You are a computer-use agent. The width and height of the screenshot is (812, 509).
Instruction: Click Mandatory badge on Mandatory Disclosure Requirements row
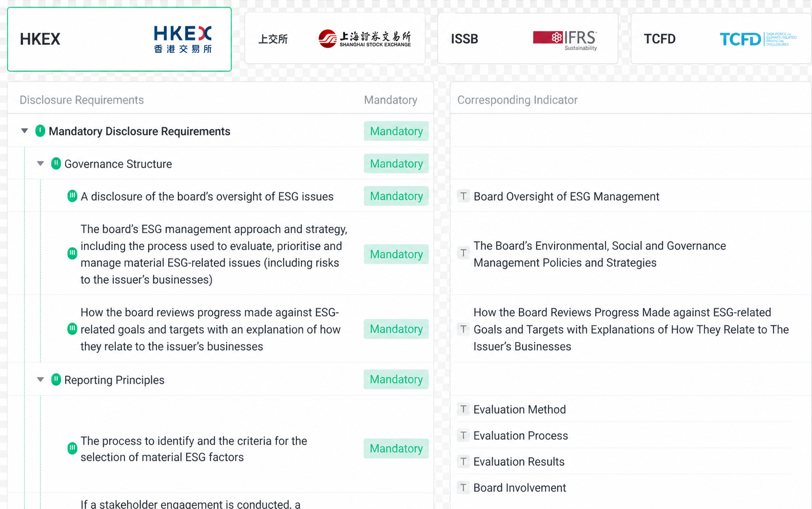point(396,131)
